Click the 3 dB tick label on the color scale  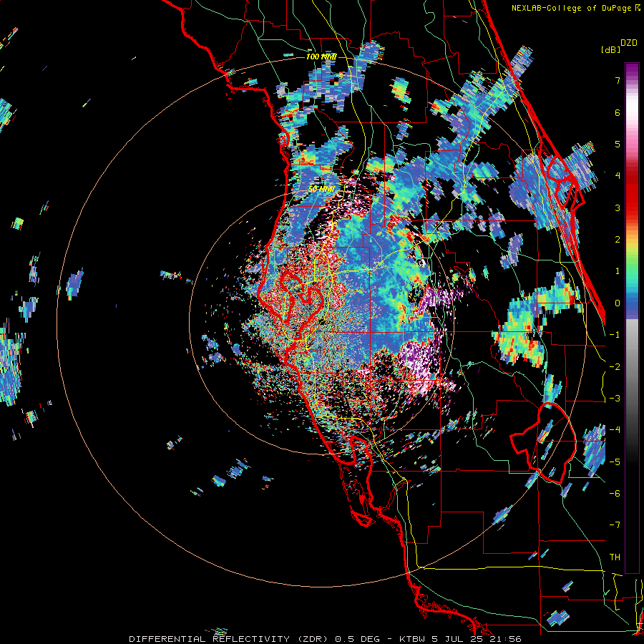[x=618, y=208]
